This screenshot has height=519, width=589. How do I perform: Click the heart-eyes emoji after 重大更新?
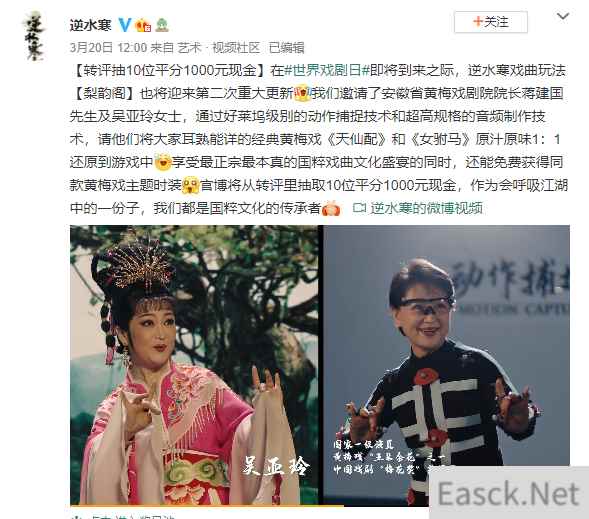[x=303, y=93]
